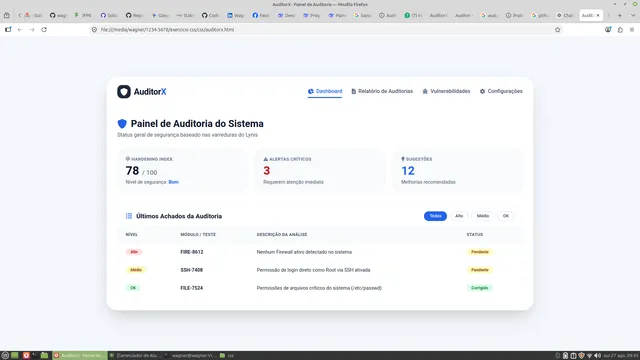640x360 pixels.
Task: Click the network wifi icon in system tray
Action: pyautogui.click(x=589, y=356)
